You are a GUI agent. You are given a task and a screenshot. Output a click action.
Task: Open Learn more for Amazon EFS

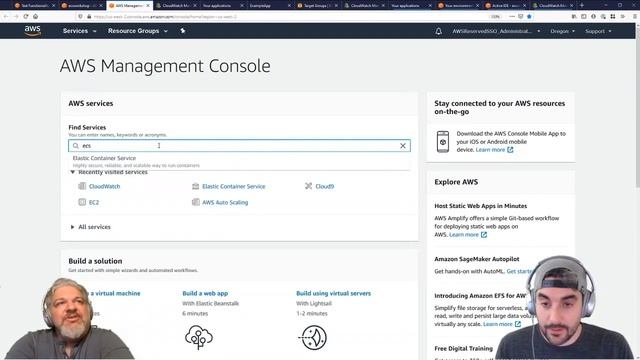coord(502,324)
